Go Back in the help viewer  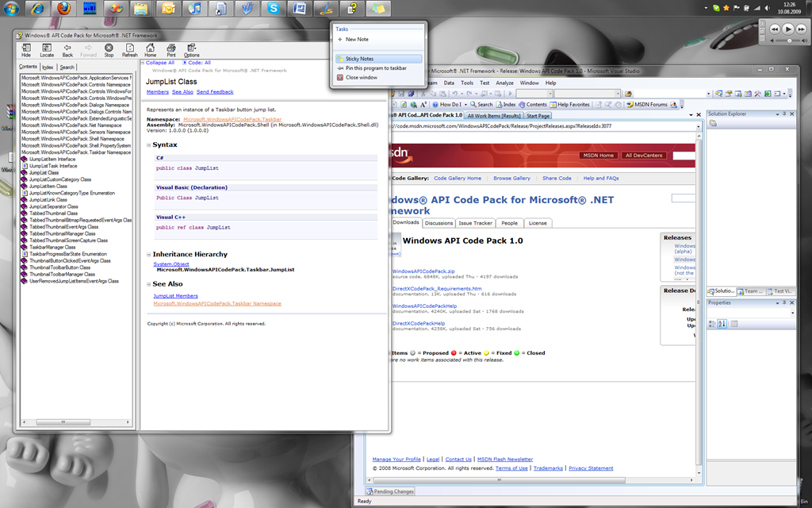[x=67, y=50]
